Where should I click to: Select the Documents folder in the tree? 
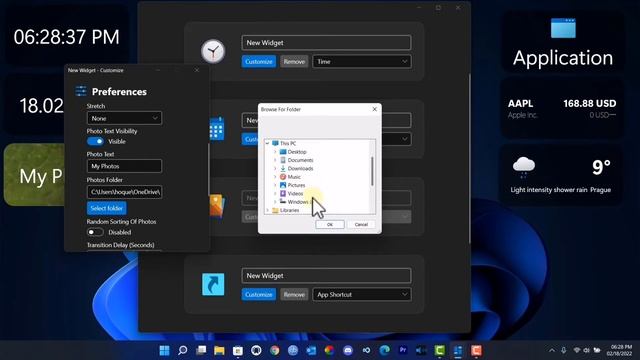296,160
